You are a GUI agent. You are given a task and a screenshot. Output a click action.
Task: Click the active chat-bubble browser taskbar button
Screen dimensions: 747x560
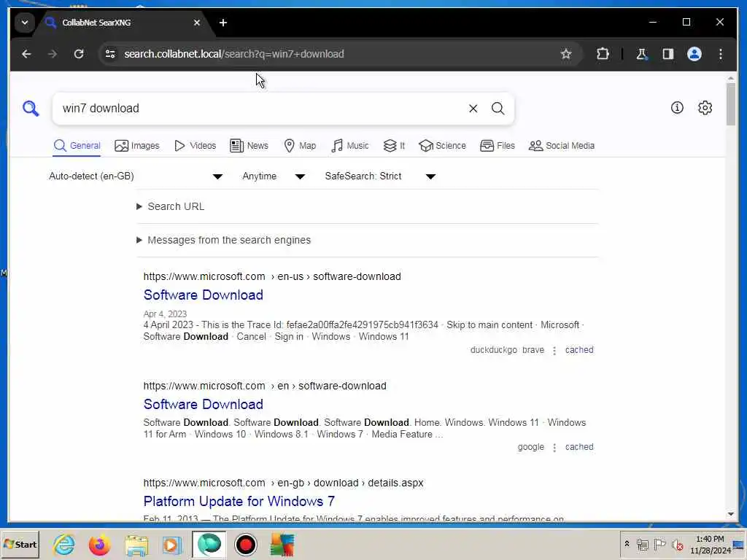tap(209, 544)
